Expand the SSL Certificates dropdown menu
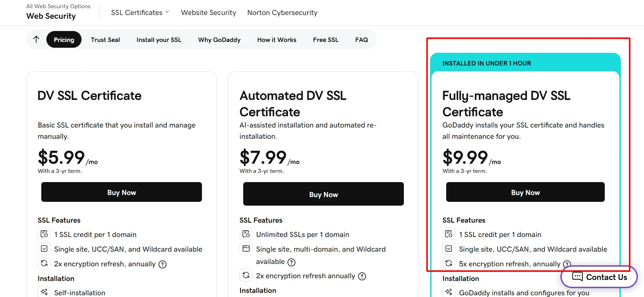The width and height of the screenshot is (644, 297). click(x=140, y=13)
